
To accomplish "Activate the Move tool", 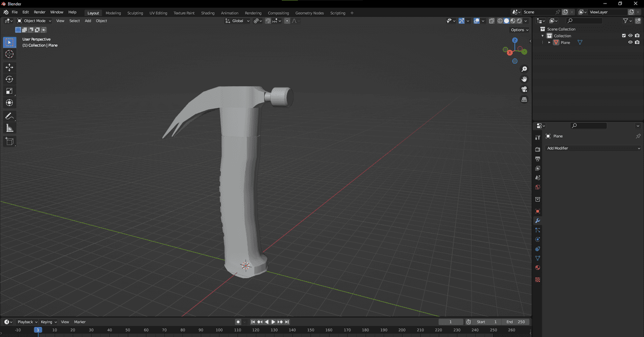I will click(x=10, y=67).
